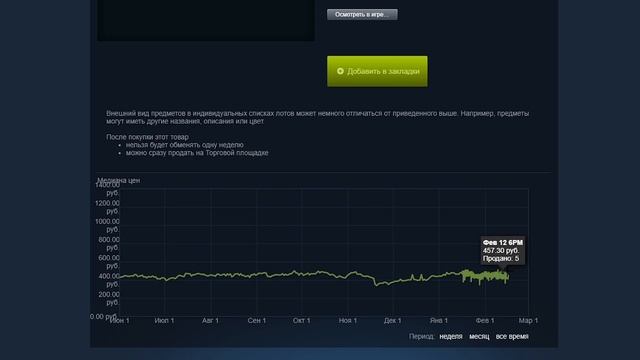Click the 'Период:' label

pos(422,336)
